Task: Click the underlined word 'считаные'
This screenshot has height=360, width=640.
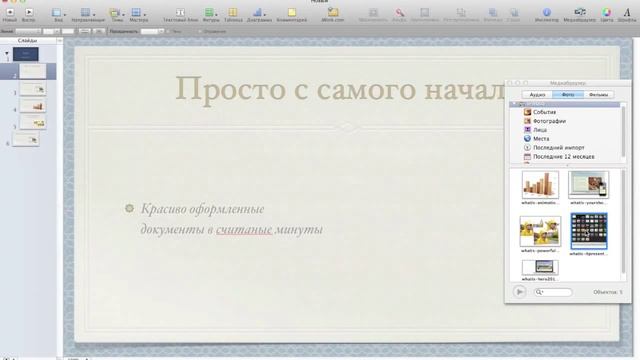Action: (244, 229)
